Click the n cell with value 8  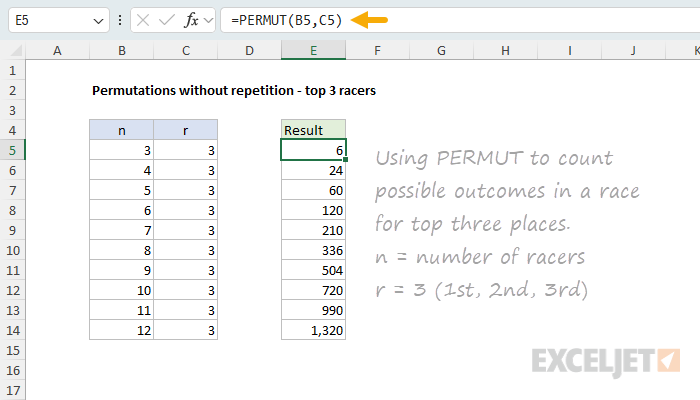[x=121, y=250]
